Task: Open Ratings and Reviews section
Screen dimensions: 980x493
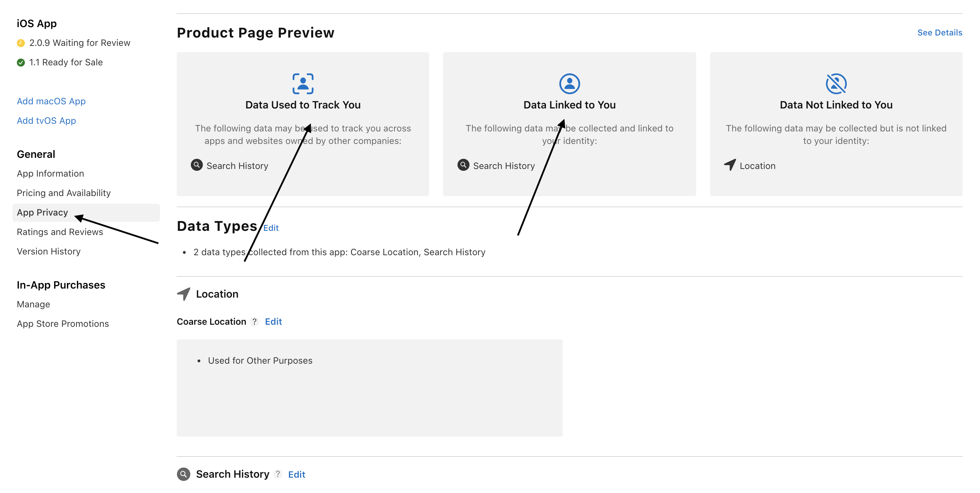Action: tap(60, 232)
